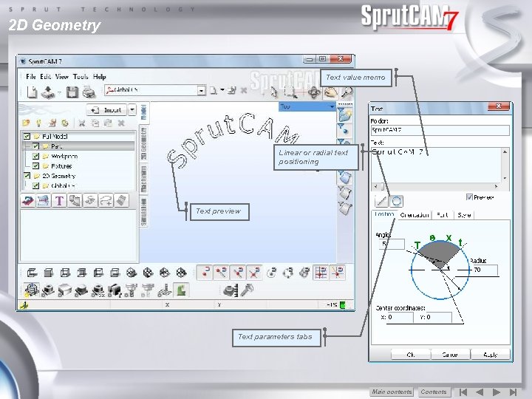Click the Save floppy disk icon
The width and height of the screenshot is (532, 399).
pos(72,92)
